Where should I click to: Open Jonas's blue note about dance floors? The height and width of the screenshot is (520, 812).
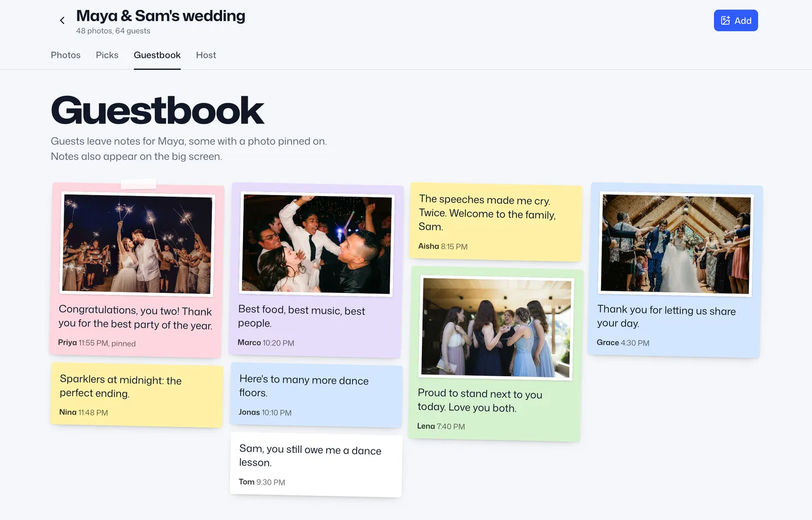316,394
